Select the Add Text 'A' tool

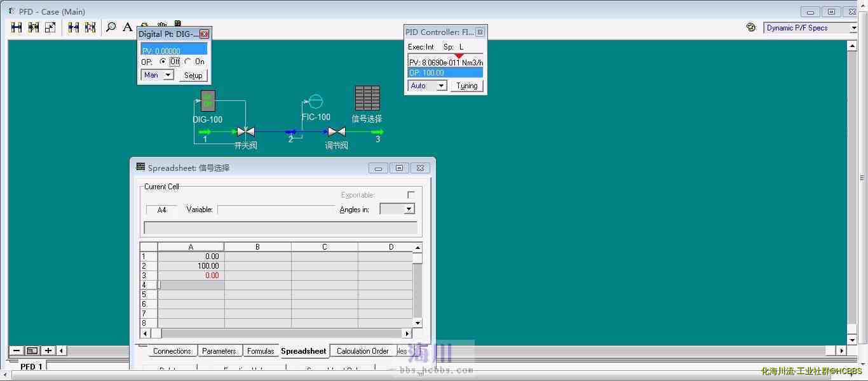(128, 27)
